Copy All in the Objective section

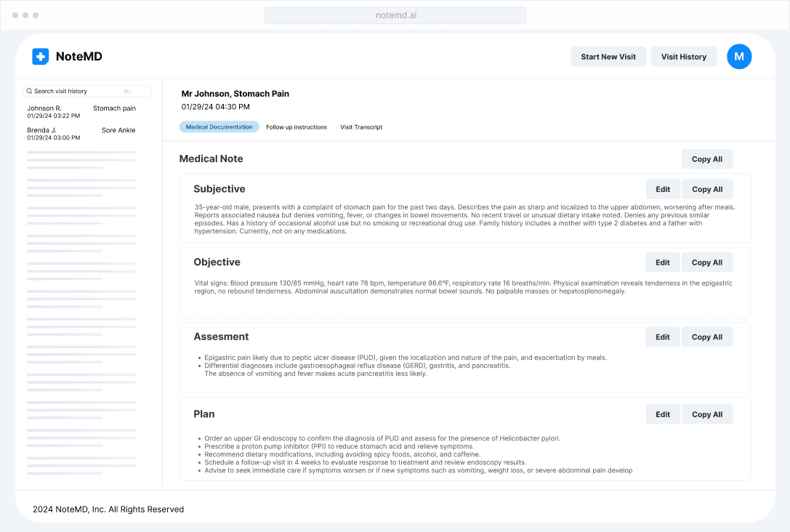(706, 262)
